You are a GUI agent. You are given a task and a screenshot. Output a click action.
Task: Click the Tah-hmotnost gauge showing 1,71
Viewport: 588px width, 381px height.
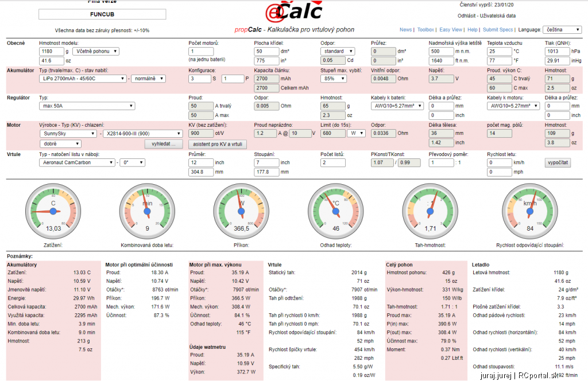coord(430,211)
